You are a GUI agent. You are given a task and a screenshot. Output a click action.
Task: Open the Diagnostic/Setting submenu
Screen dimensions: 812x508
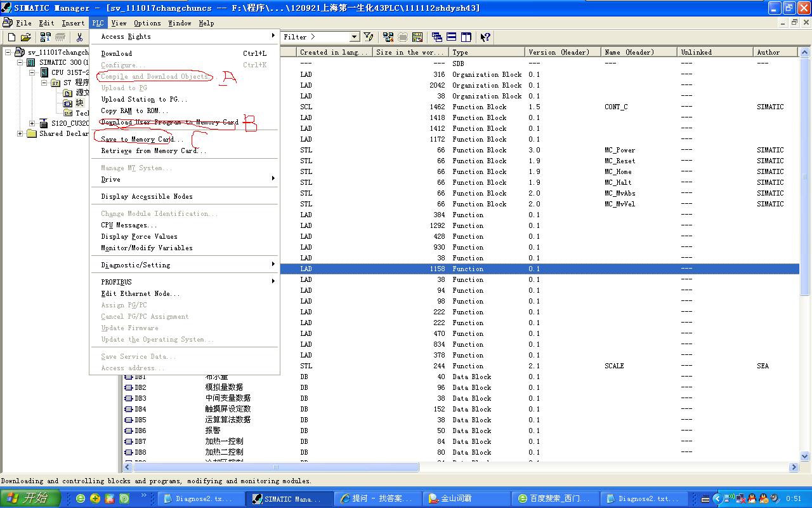(x=184, y=265)
